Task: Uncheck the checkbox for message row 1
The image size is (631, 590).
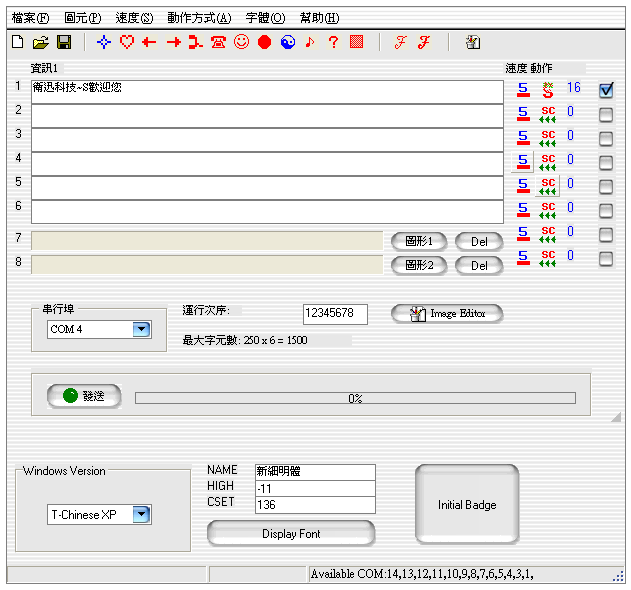Action: (606, 90)
